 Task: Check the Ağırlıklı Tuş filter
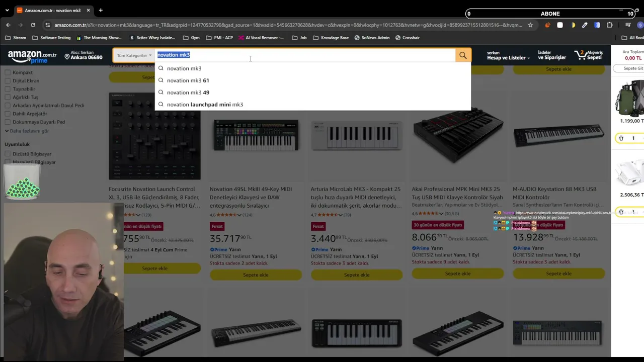[8, 97]
